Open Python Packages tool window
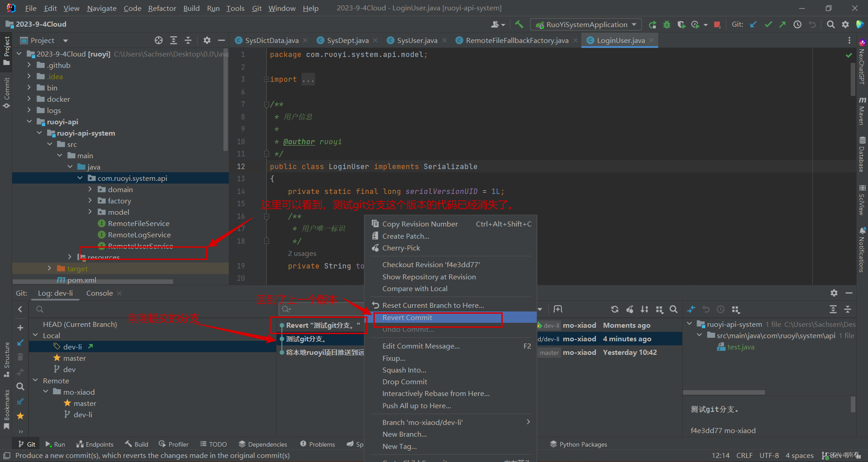 579,444
